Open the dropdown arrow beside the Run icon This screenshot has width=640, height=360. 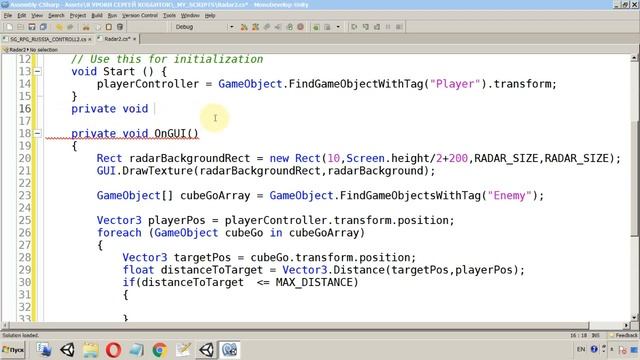(338, 27)
